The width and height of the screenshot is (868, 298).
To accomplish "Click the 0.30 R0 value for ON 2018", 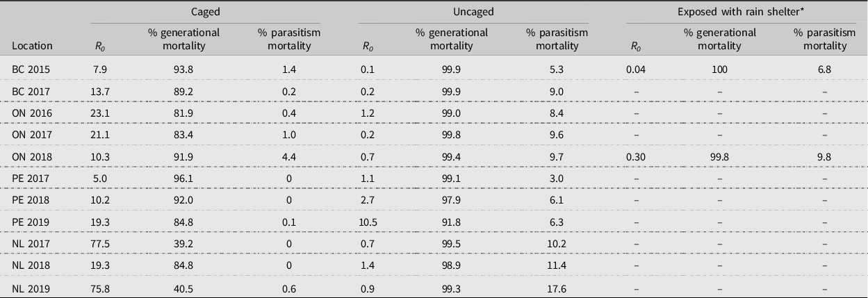I will (635, 158).
